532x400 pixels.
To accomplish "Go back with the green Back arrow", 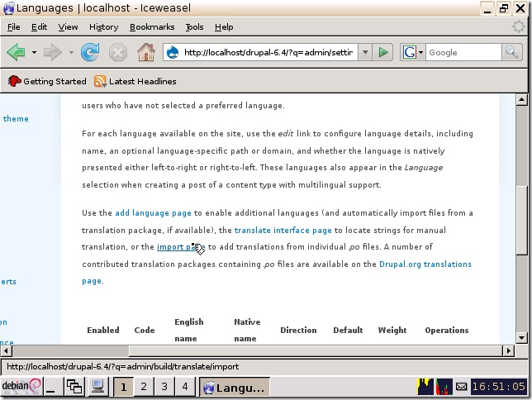I will click(x=16, y=52).
